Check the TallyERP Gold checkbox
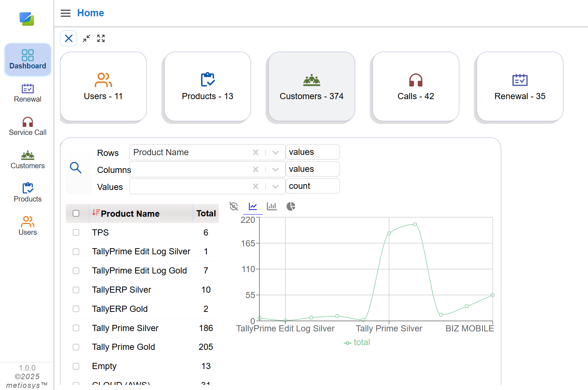This screenshot has height=390, width=588. click(76, 309)
